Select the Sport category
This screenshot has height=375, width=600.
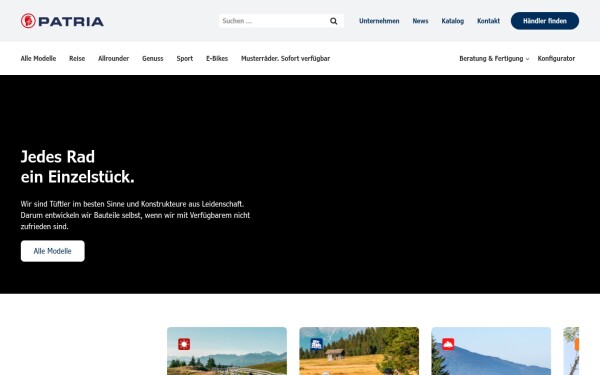tap(184, 59)
